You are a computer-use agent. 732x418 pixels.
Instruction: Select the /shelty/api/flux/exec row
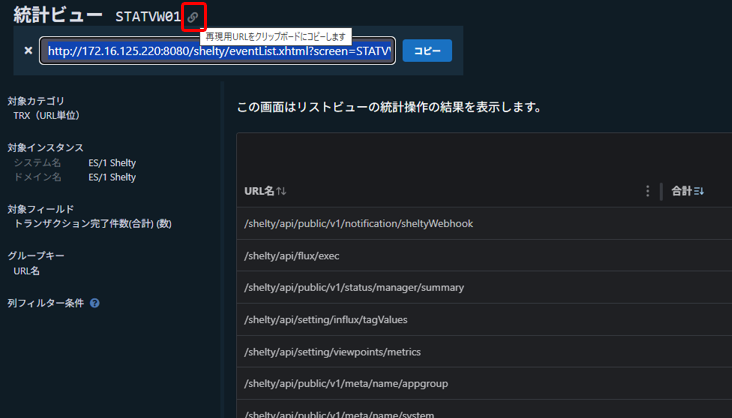coord(292,256)
